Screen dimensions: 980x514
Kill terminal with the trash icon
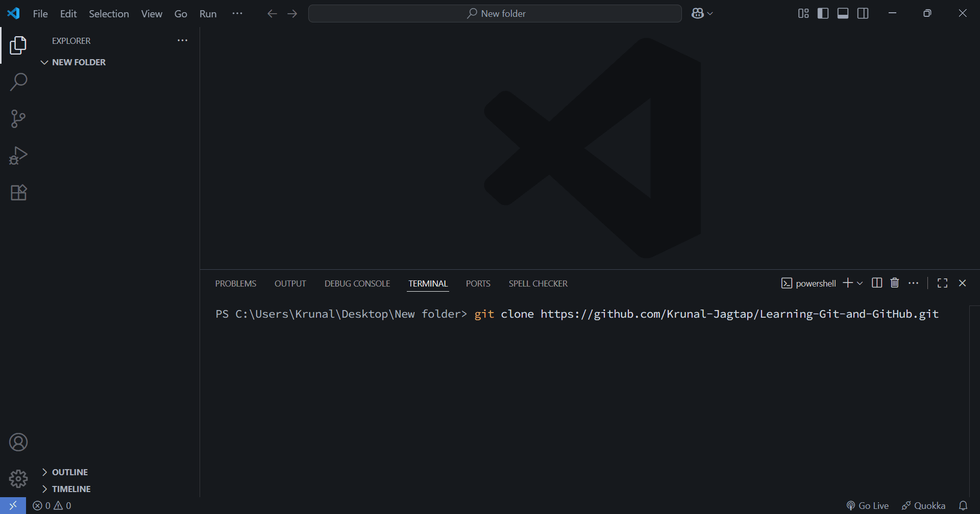point(895,283)
